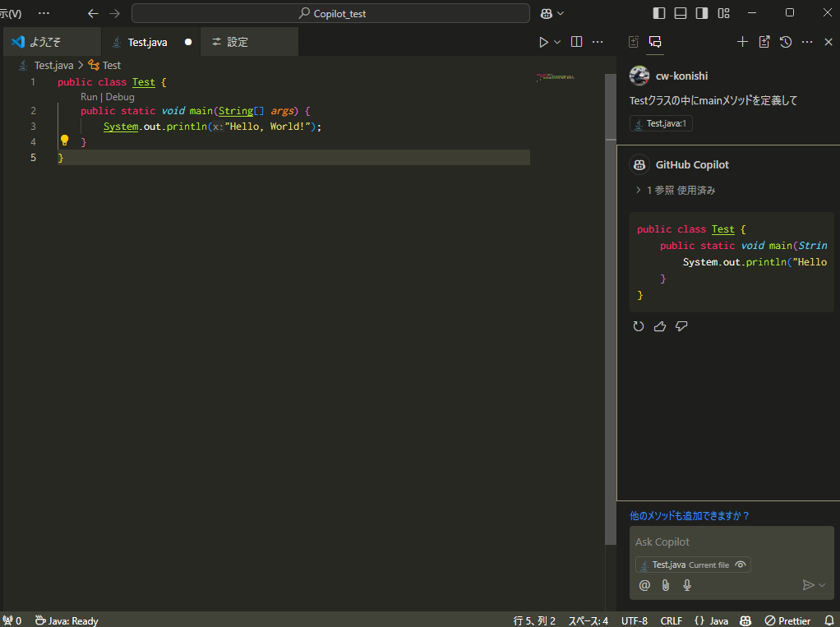This screenshot has height=627, width=840.
Task: Click the '他のメソッドも追加できますか？' suggestion
Action: click(x=689, y=516)
